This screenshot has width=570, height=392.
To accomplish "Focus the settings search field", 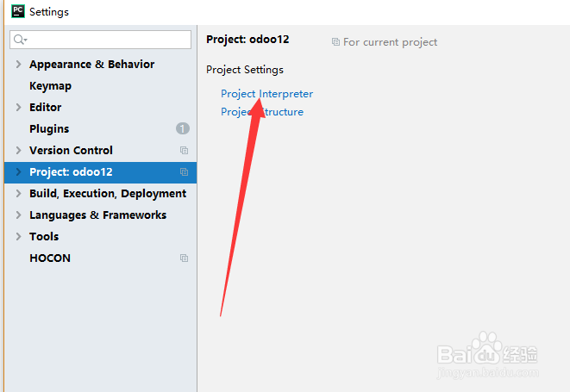I will point(108,40).
